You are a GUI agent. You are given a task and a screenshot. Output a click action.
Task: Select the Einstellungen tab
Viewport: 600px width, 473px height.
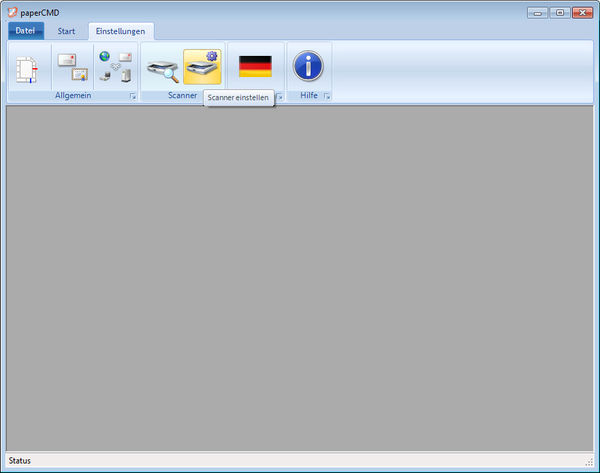tap(121, 31)
